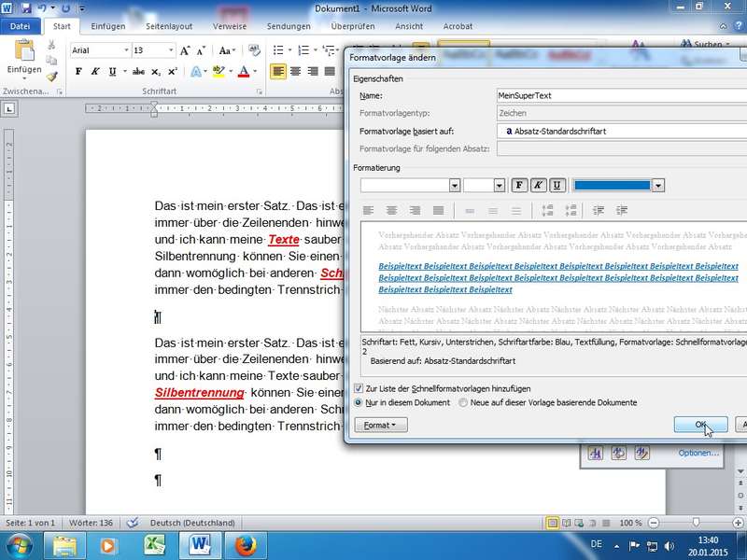Uncheck 'Zur Liste der Schnellformatvorlagen hinzufügen'

pos(359,388)
